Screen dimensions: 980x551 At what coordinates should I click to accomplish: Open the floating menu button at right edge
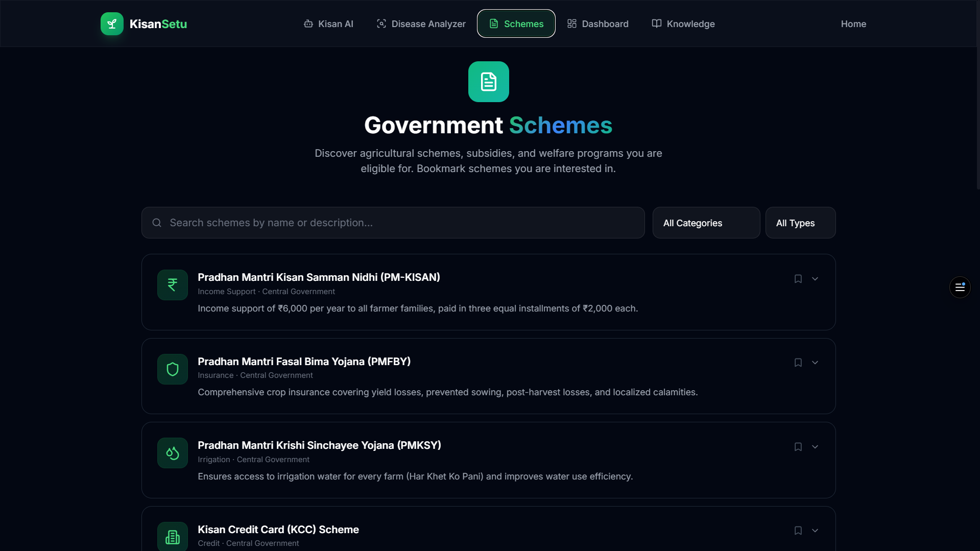point(960,288)
